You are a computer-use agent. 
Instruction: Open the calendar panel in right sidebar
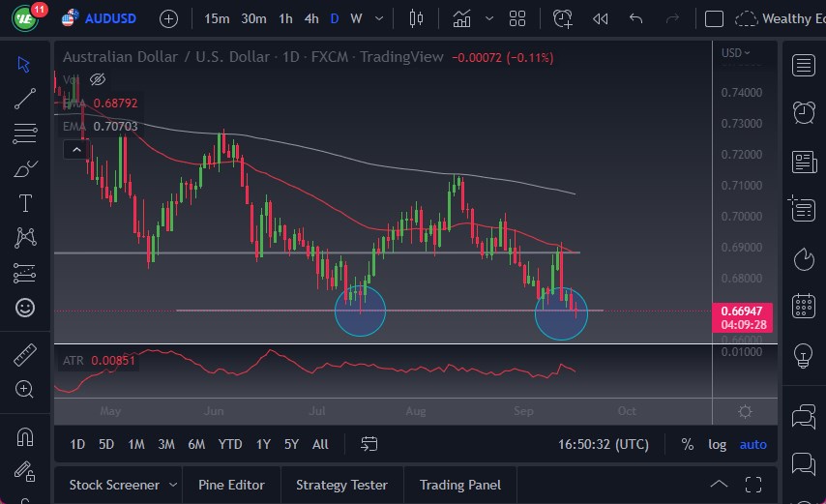803,306
